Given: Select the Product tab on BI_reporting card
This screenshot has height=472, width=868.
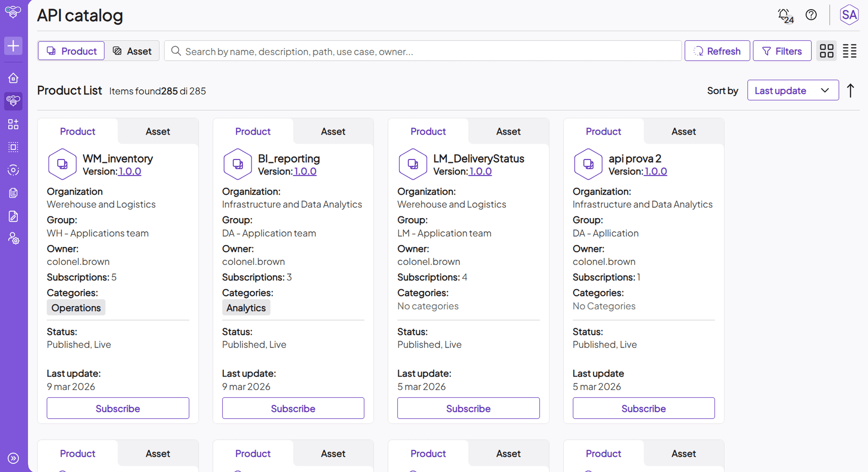Looking at the screenshot, I should point(253,131).
